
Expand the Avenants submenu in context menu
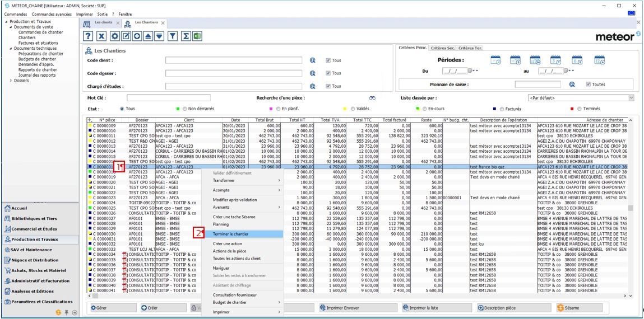tap(242, 208)
